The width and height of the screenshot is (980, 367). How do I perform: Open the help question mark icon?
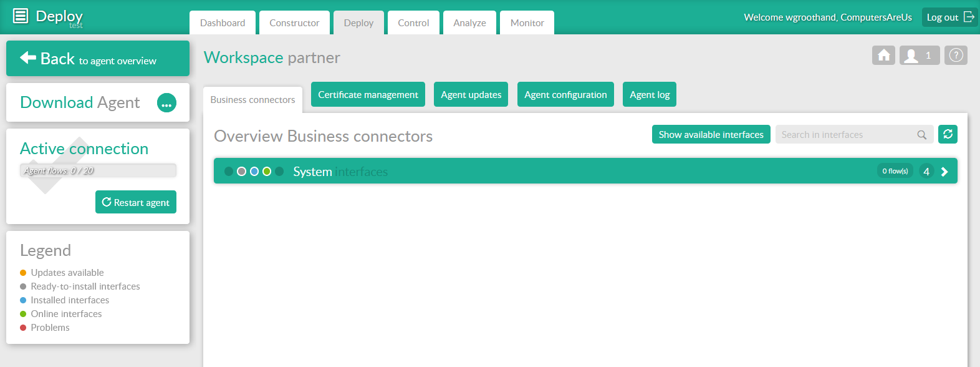(956, 56)
